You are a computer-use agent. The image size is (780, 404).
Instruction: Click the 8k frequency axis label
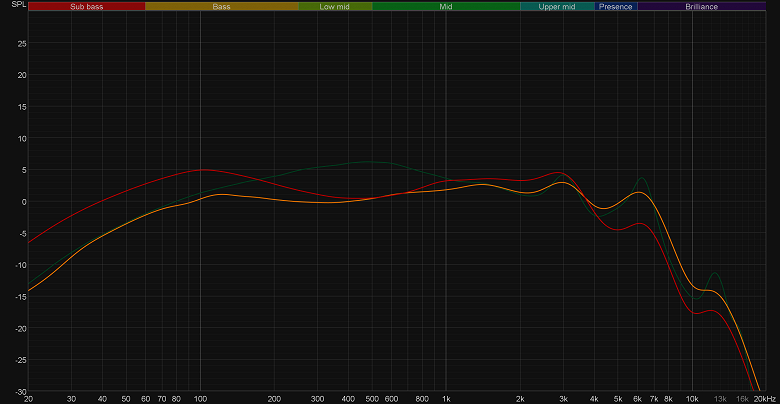pos(669,399)
